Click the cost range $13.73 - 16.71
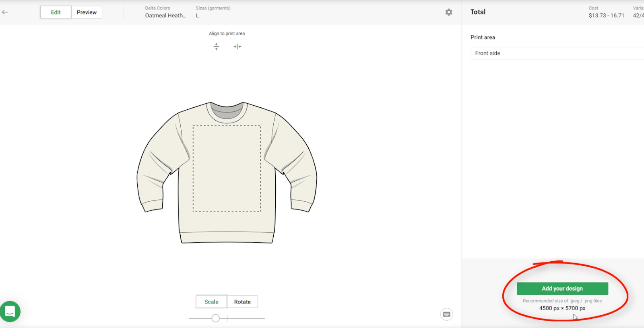This screenshot has height=328, width=644. coord(606,15)
